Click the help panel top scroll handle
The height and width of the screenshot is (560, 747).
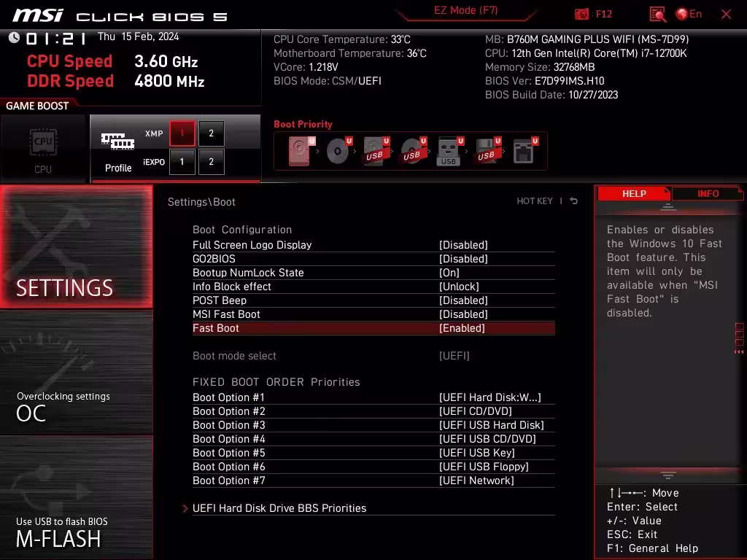(x=668, y=206)
